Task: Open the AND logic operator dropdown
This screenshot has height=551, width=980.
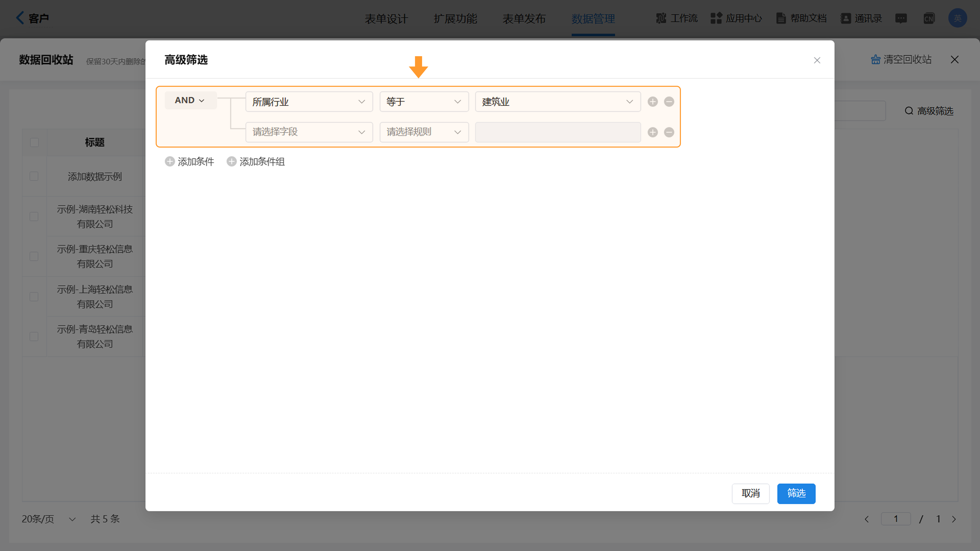Action: coord(190,100)
